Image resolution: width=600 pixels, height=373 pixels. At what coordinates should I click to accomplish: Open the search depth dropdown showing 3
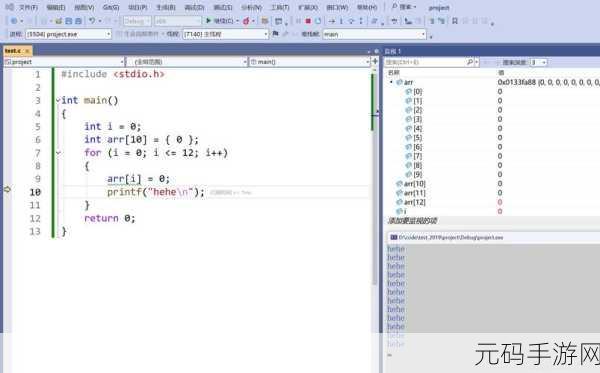538,62
